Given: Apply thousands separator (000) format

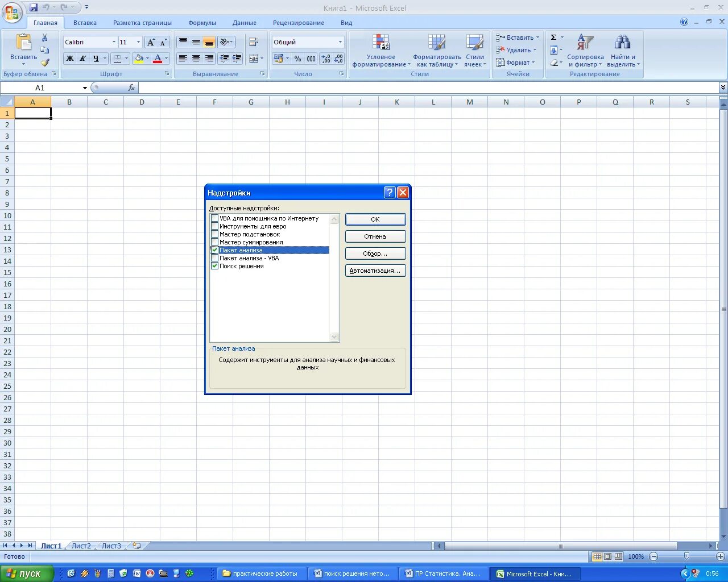Looking at the screenshot, I should tap(311, 59).
